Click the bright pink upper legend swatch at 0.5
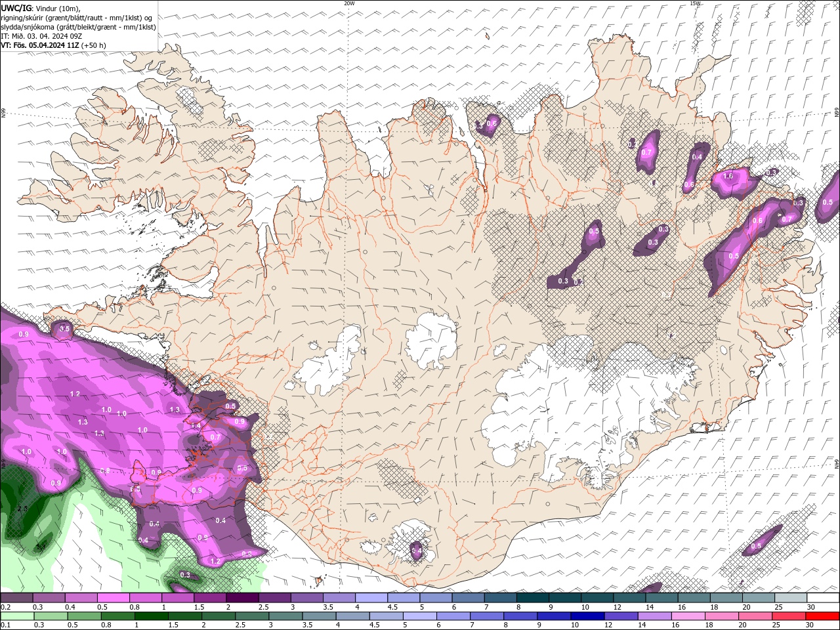 (x=114, y=598)
